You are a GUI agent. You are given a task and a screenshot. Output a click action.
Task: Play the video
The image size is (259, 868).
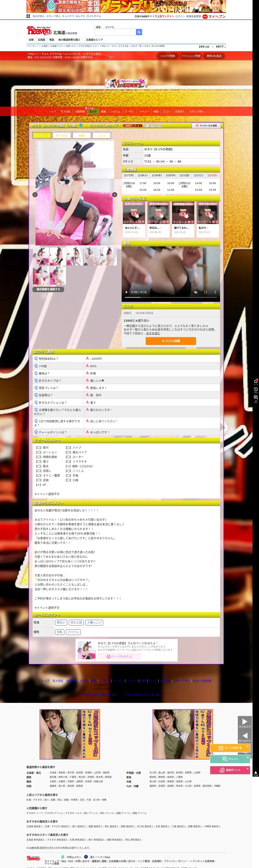(x=126, y=292)
